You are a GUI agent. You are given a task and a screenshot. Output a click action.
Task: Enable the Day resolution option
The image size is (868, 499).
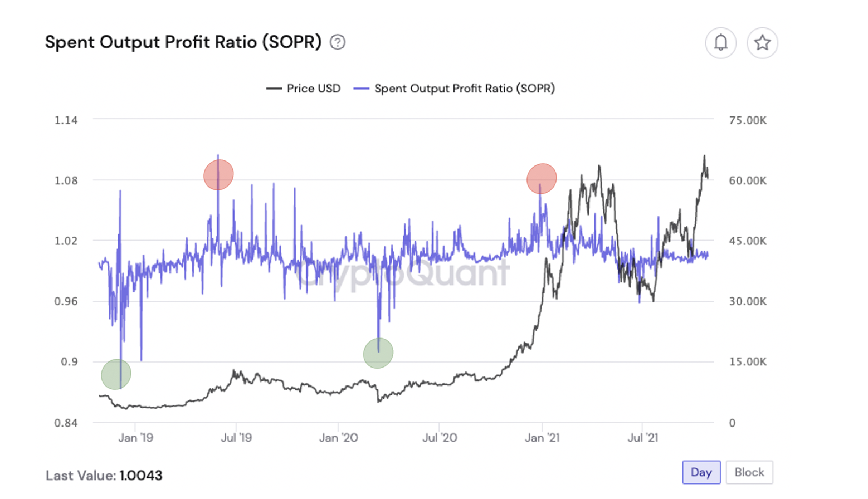701,472
